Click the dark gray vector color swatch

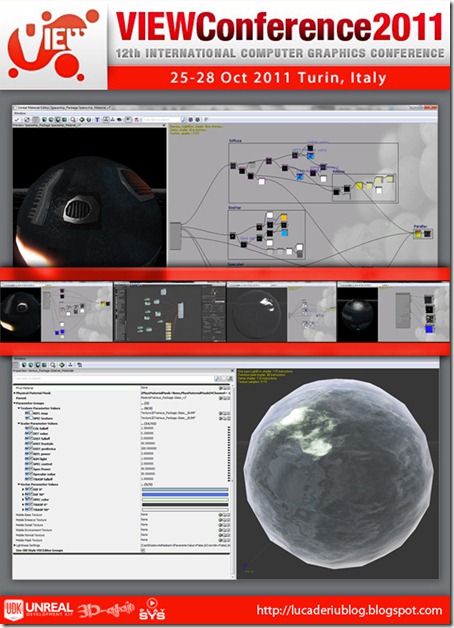point(185,505)
